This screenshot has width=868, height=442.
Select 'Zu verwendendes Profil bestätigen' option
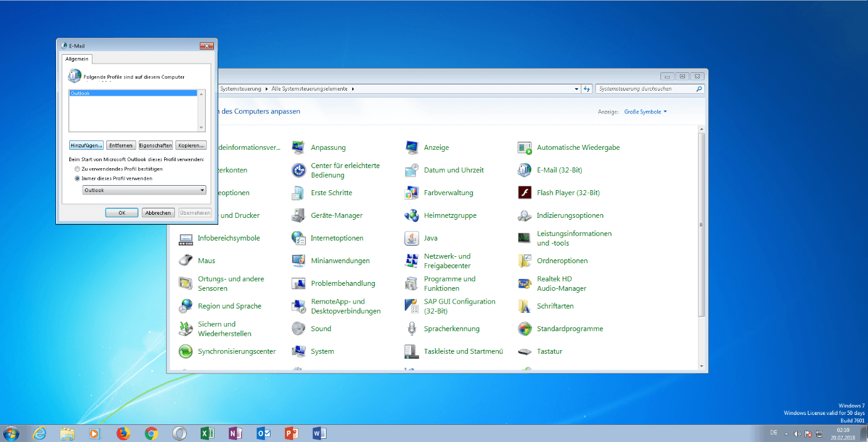[77, 169]
